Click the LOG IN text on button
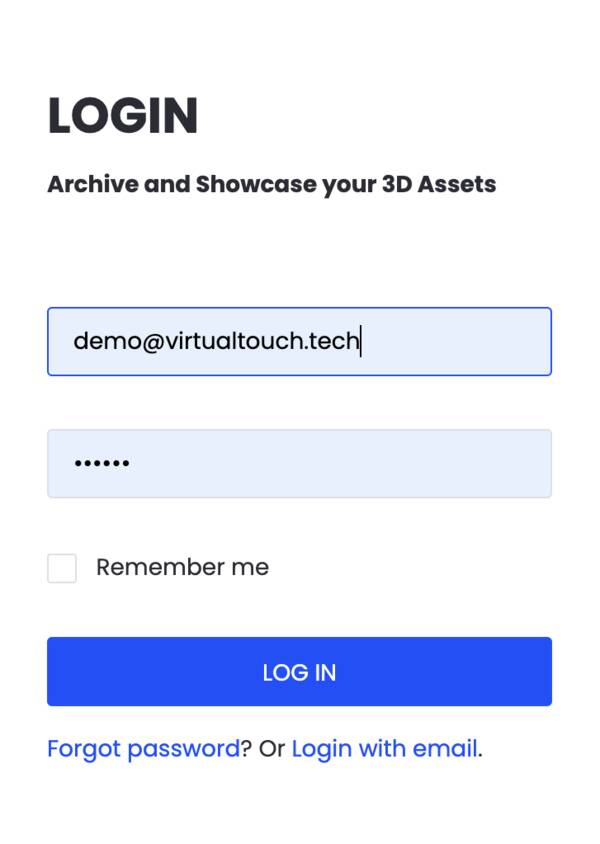Viewport: 600px width, 844px height. (x=299, y=672)
